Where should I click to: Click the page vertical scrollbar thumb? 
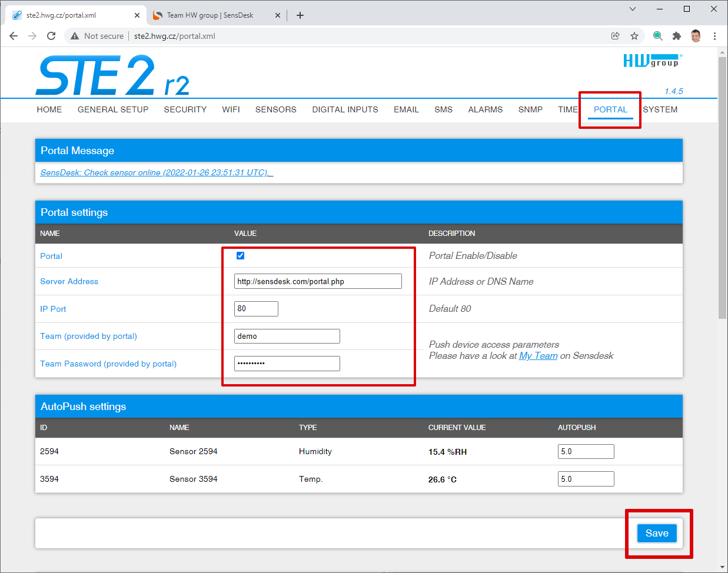click(x=723, y=188)
